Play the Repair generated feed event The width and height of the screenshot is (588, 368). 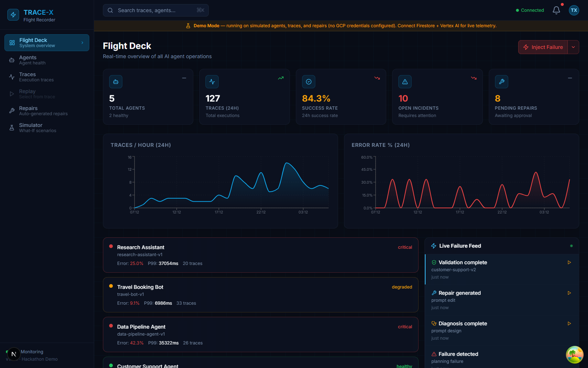[x=569, y=293]
